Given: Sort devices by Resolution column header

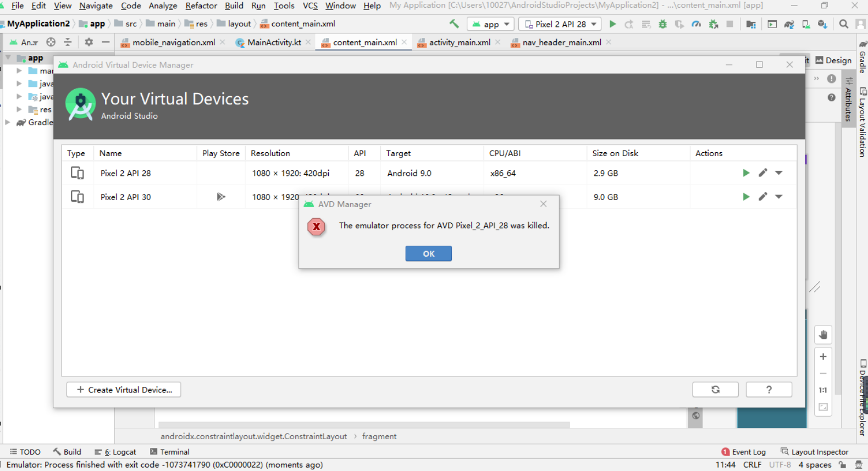Looking at the screenshot, I should pos(296,153).
